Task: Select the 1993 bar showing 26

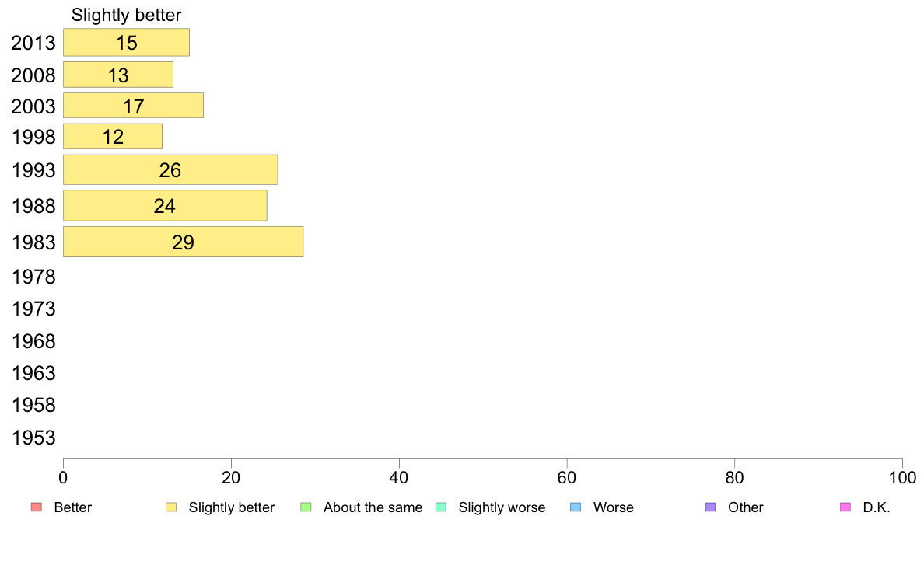Action: click(170, 169)
